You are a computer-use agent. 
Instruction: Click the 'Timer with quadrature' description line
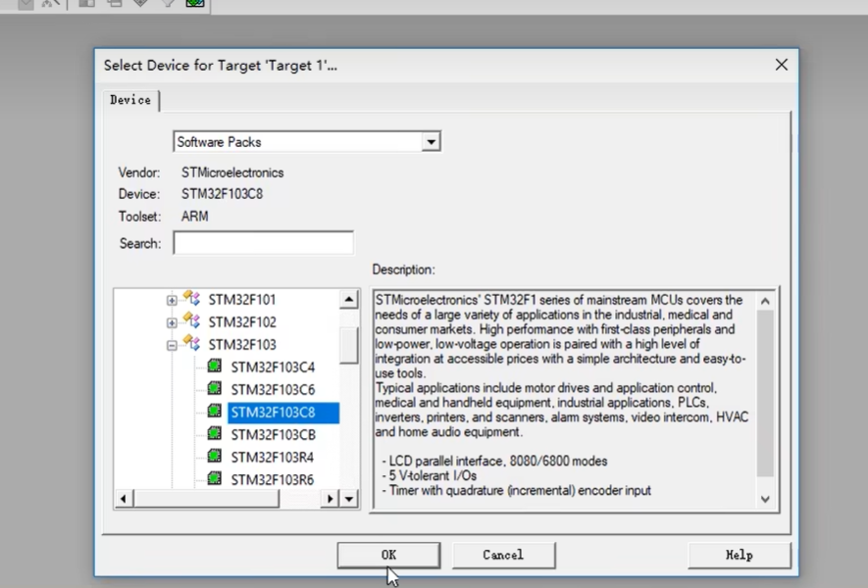pos(516,491)
